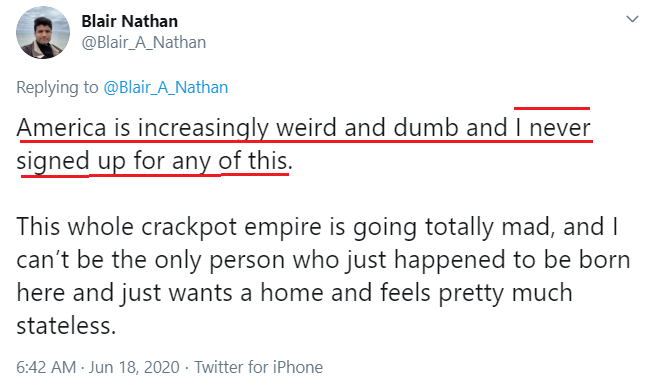Screen dimensions: 655x390
Task: Expand the tweet options chevron
Action: click(x=632, y=19)
